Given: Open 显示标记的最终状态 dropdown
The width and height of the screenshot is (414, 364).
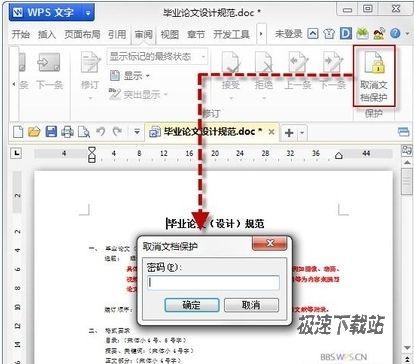Looking at the screenshot, I should (x=157, y=56).
